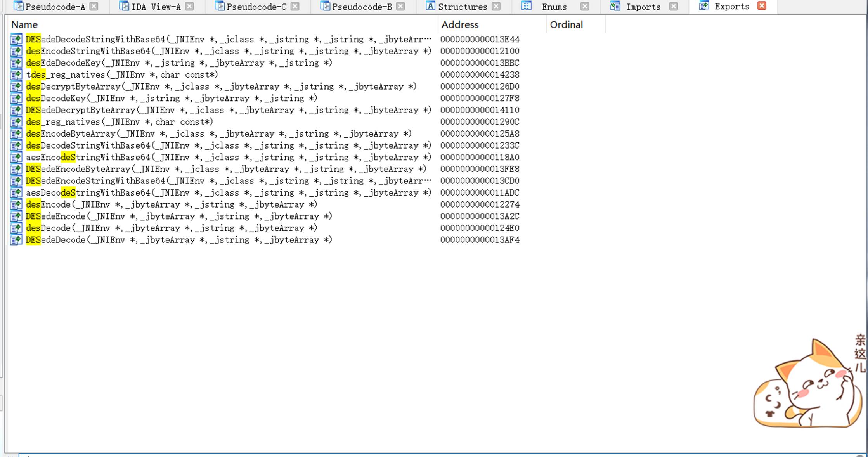
Task: Close the Enums tab
Action: pos(585,6)
